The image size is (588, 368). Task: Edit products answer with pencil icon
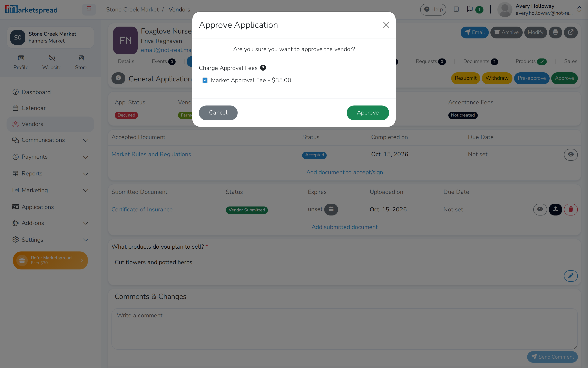click(570, 276)
